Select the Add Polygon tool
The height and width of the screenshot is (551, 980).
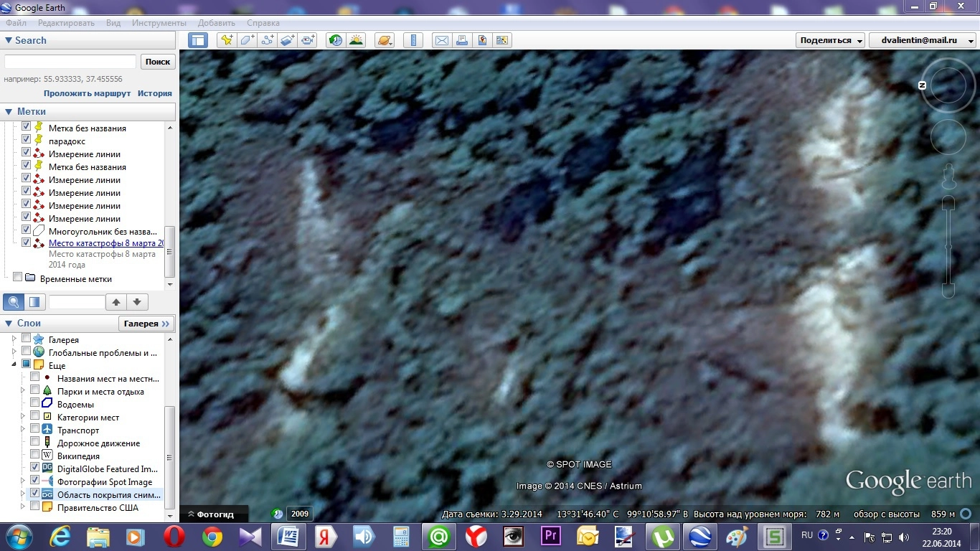point(248,40)
